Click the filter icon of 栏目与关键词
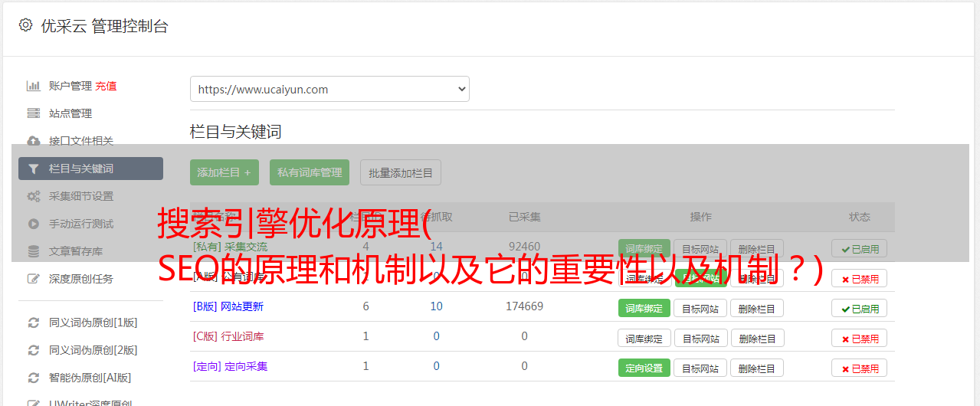 pos(33,169)
